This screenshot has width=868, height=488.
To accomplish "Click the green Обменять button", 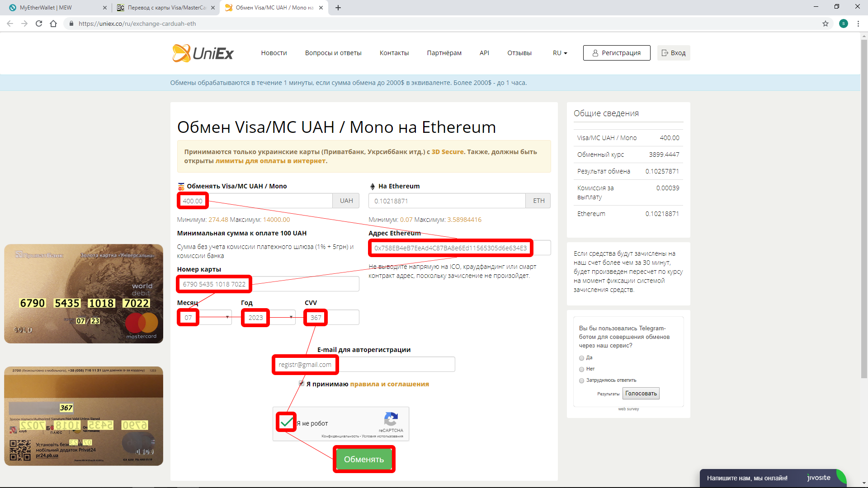I will point(364,459).
